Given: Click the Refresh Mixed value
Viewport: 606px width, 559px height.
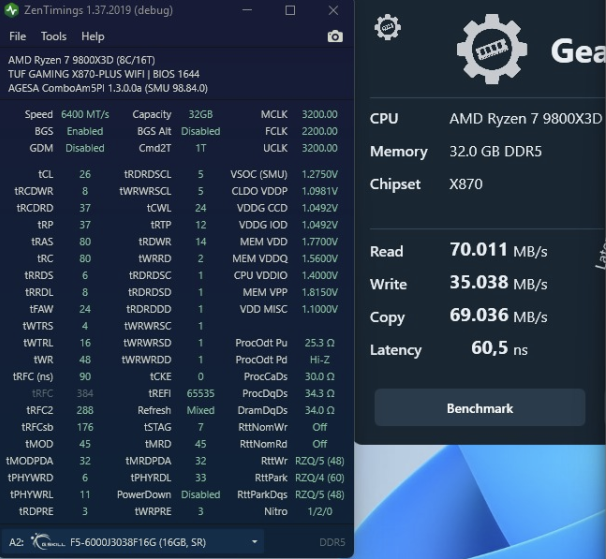Looking at the screenshot, I should coord(201,410).
